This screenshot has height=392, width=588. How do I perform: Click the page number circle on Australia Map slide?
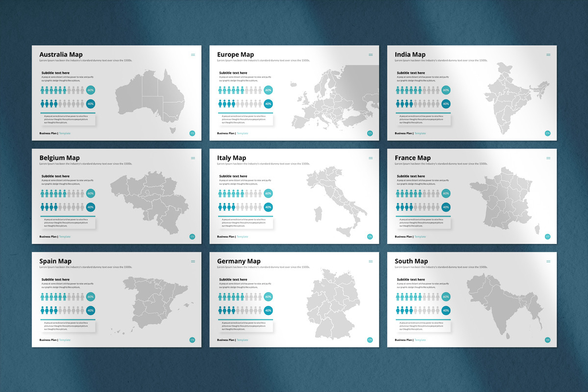[x=192, y=133]
